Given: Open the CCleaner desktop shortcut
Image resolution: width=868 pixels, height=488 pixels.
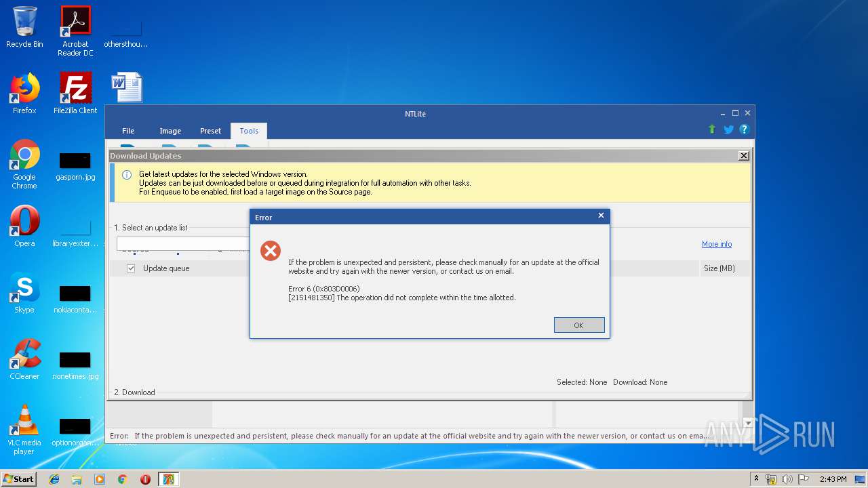Looking at the screenshot, I should click(x=24, y=359).
